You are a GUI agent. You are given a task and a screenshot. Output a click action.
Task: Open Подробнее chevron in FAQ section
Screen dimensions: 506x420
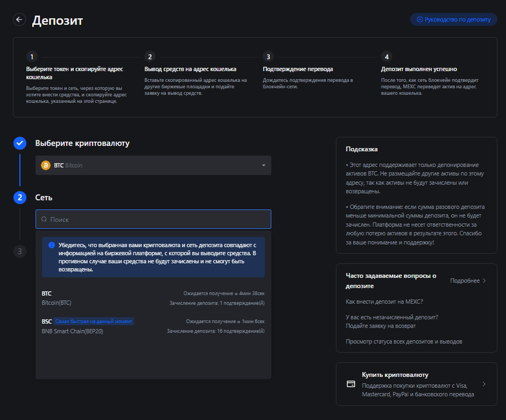tap(484, 281)
